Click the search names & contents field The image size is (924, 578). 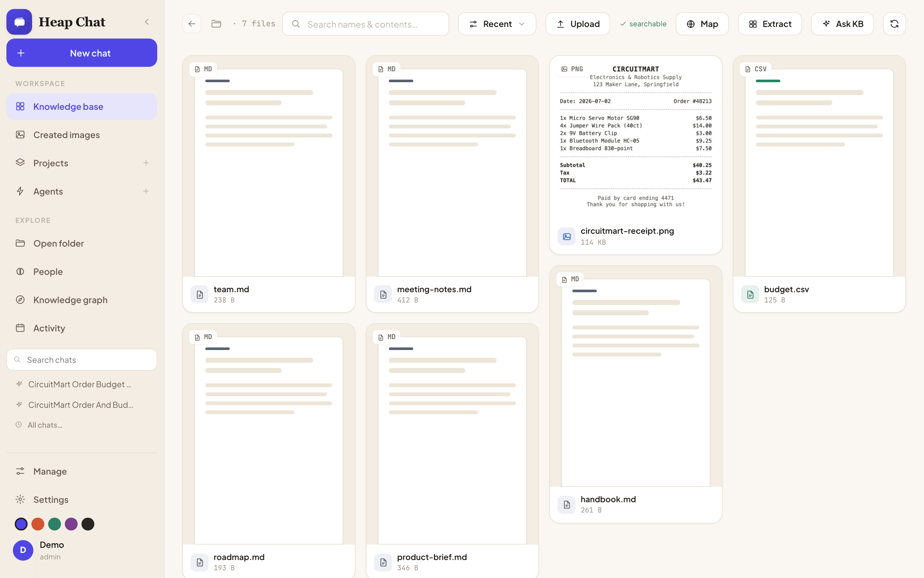(365, 24)
